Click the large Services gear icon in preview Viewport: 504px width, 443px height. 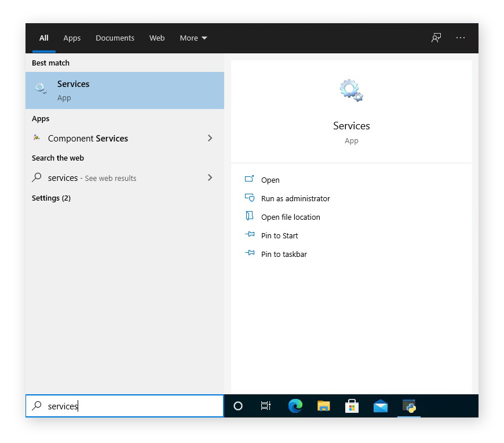click(351, 91)
